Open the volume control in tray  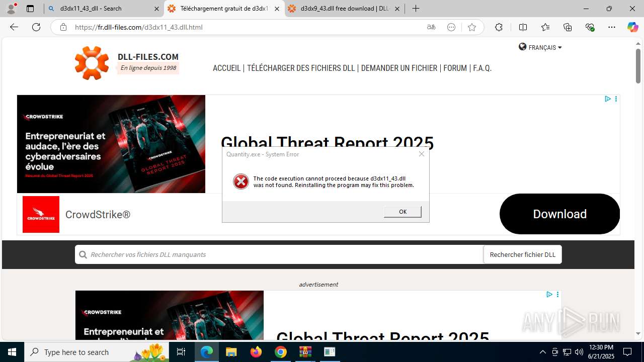[x=579, y=352]
